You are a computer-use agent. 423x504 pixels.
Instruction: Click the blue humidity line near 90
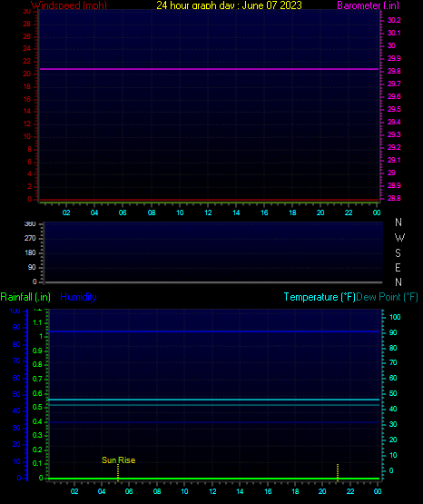pyautogui.click(x=214, y=331)
